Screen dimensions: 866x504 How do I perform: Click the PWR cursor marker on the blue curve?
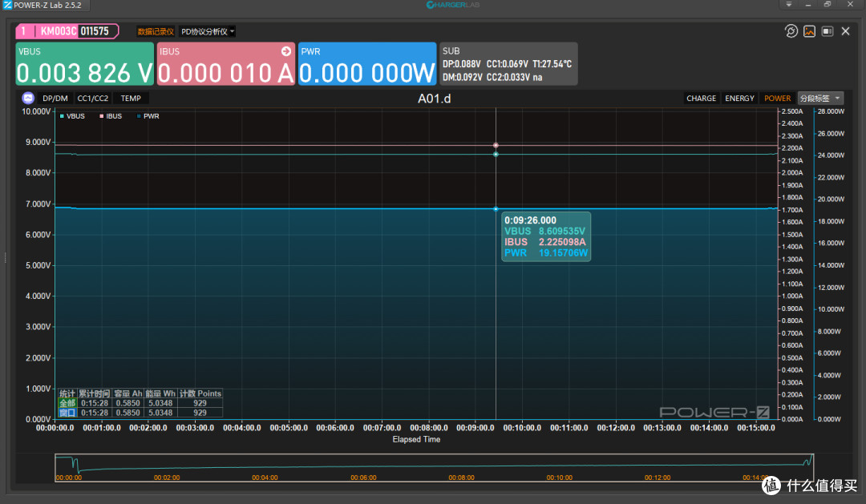click(496, 208)
